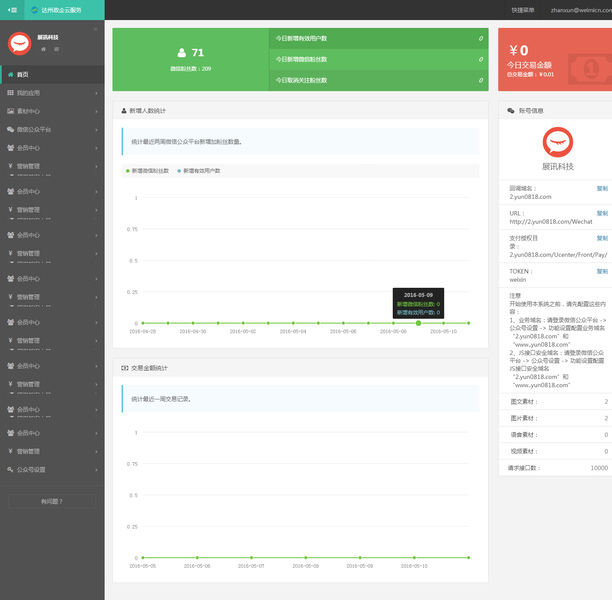This screenshot has height=600, width=612.
Task: Click highlighted 2016-05-09 point on fans chart
Action: coord(418,323)
